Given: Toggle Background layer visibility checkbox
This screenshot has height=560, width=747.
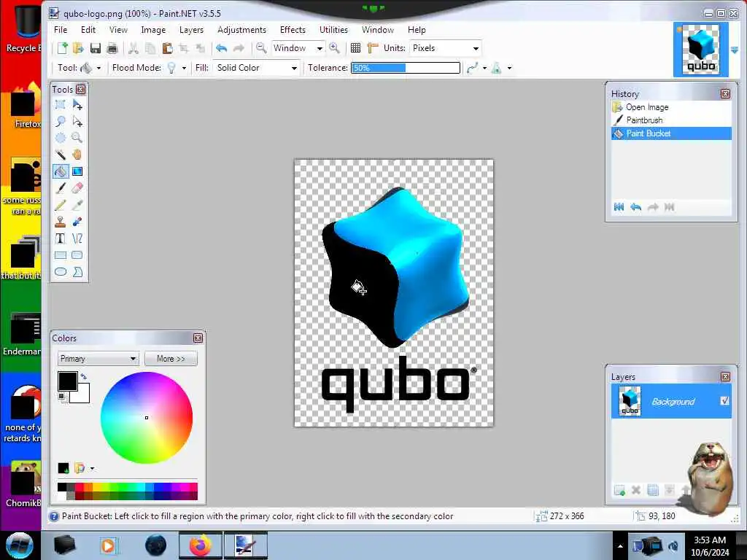Looking at the screenshot, I should (724, 401).
